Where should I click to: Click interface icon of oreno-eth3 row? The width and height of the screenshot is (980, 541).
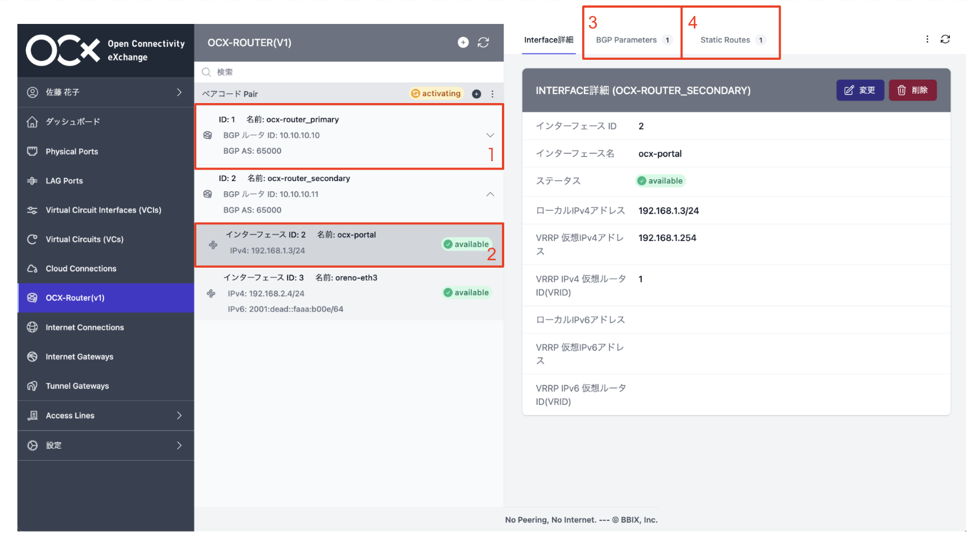[211, 294]
